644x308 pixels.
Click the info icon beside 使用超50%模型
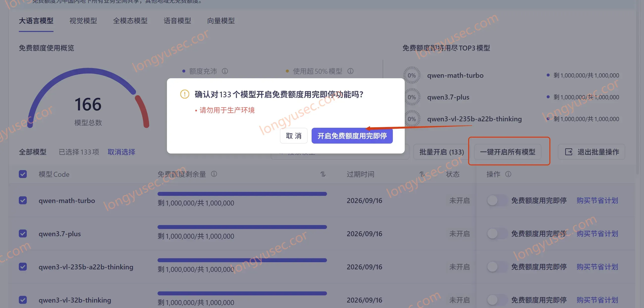(350, 71)
